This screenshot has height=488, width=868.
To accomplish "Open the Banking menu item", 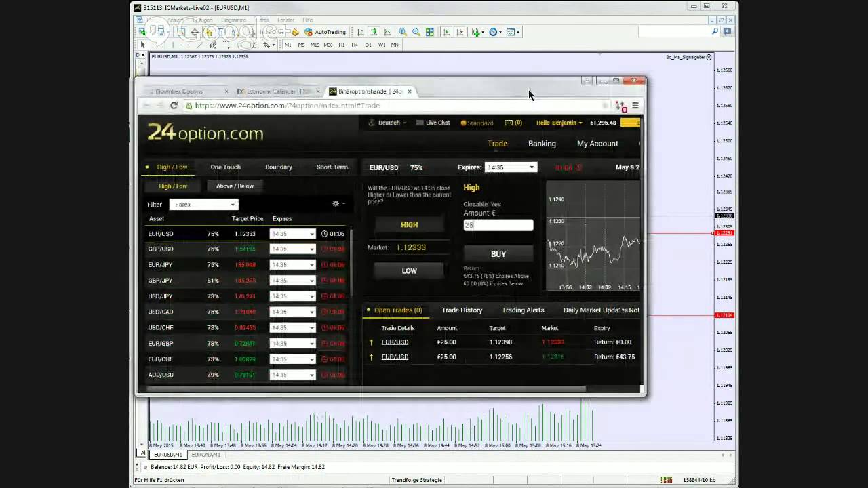I will 542,144.
